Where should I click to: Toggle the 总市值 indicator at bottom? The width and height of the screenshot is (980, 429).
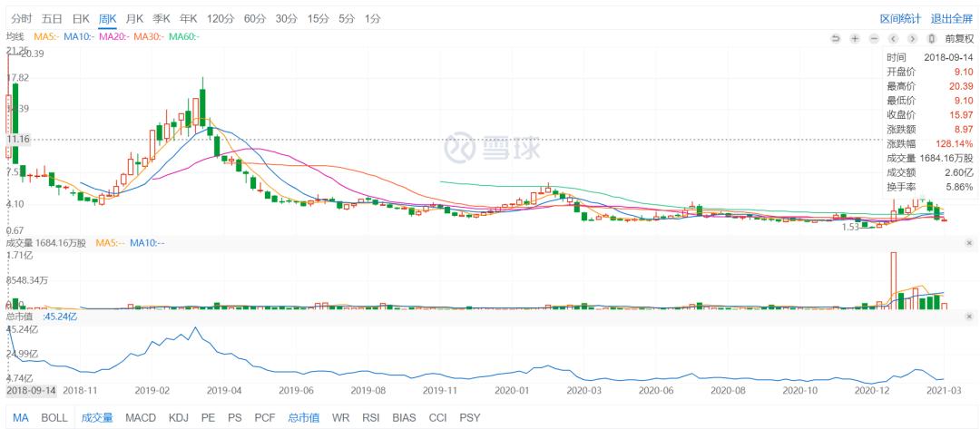304,418
